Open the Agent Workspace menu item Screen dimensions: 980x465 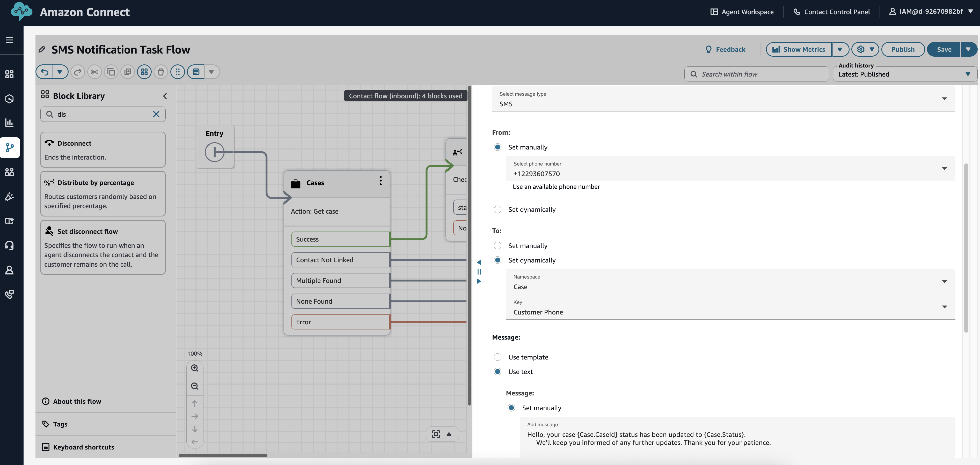click(x=742, y=12)
